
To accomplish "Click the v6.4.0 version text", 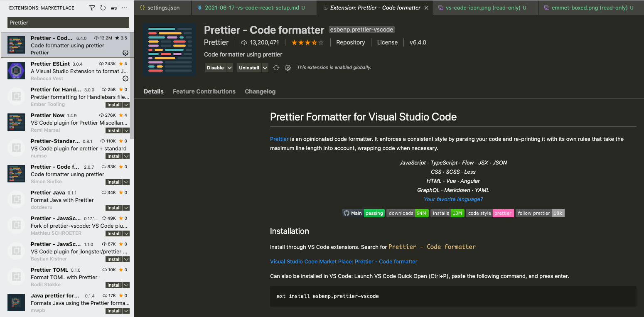I will (418, 42).
